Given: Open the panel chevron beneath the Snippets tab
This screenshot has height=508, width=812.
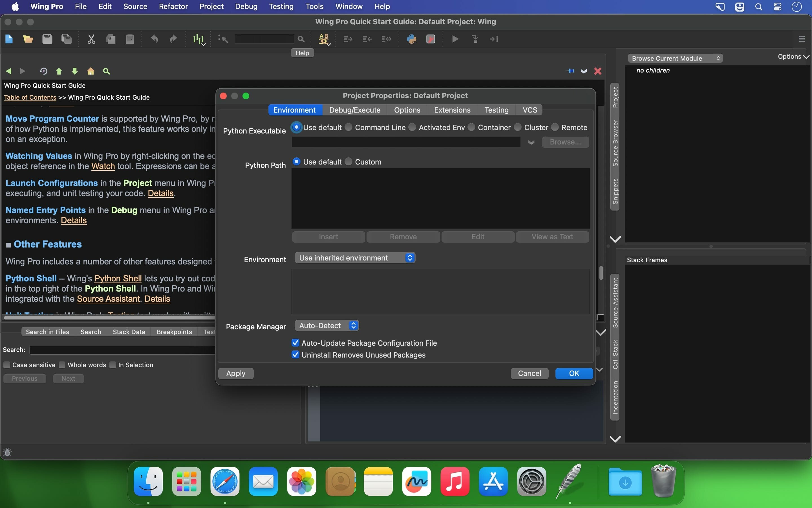Looking at the screenshot, I should pos(615,239).
